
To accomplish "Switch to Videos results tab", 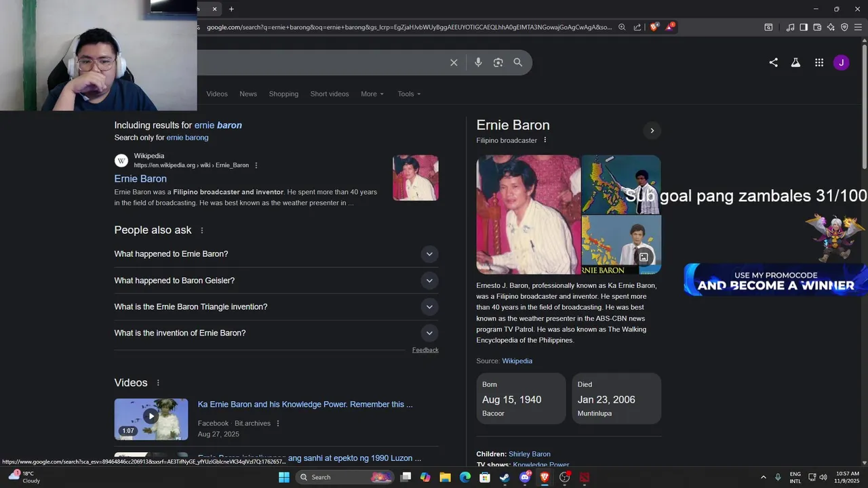I will point(217,94).
